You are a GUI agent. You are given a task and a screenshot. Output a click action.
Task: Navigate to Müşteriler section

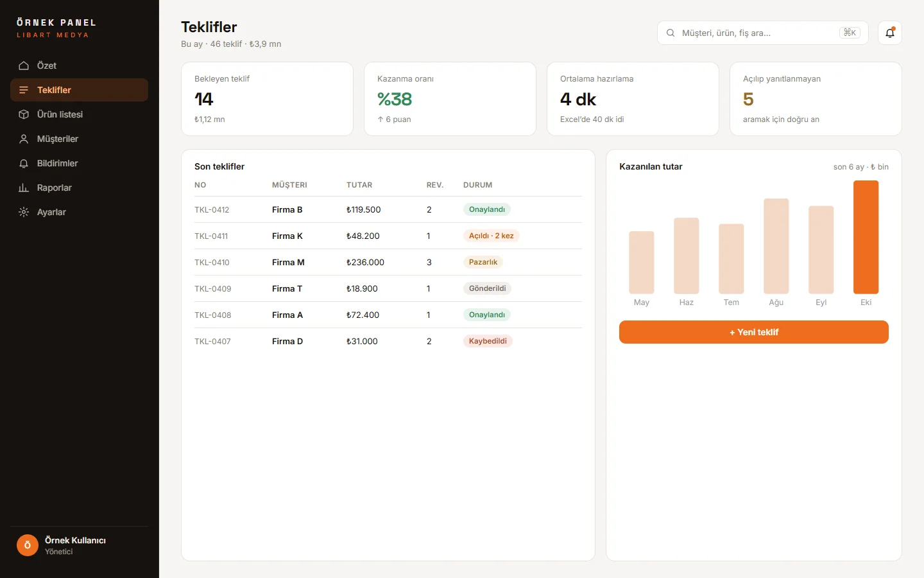point(79,139)
